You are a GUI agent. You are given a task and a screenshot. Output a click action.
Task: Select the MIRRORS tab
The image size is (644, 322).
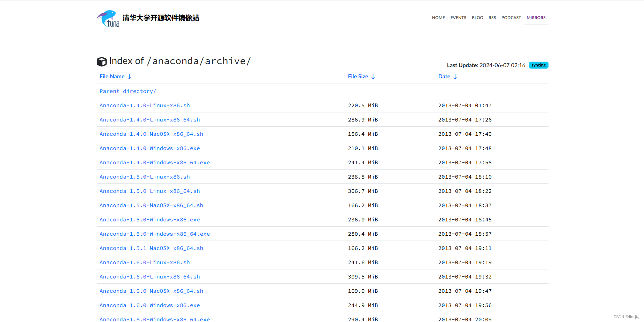(x=536, y=18)
